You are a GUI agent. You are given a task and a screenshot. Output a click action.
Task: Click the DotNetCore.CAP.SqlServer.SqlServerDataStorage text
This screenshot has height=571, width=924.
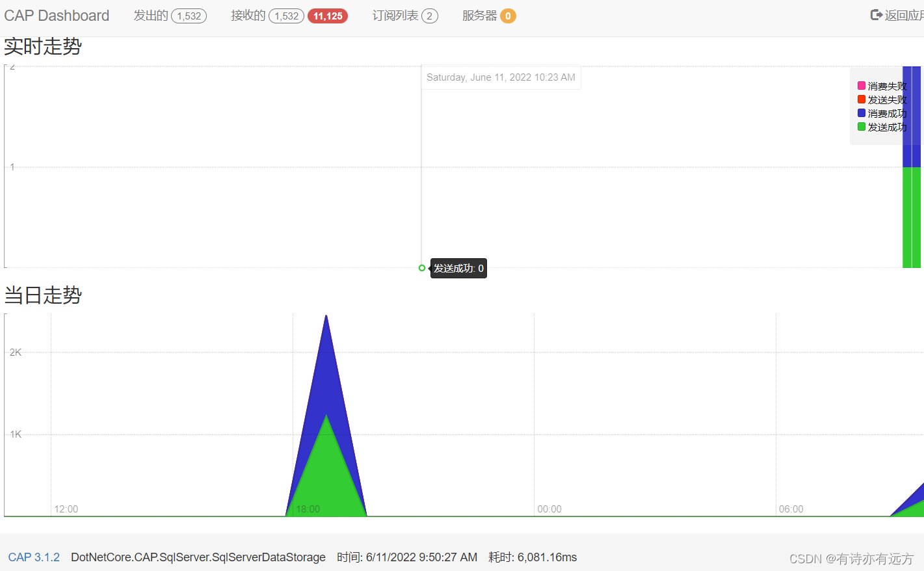(198, 557)
